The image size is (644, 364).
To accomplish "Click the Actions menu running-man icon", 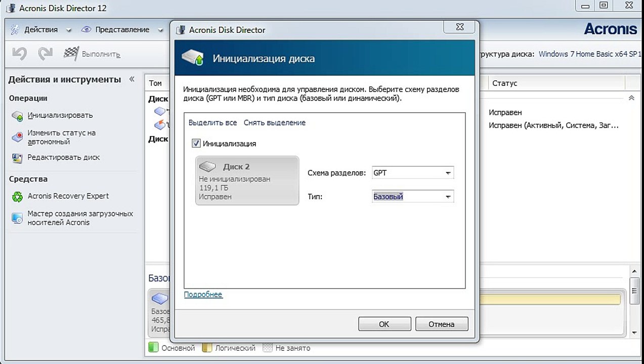I will click(15, 29).
